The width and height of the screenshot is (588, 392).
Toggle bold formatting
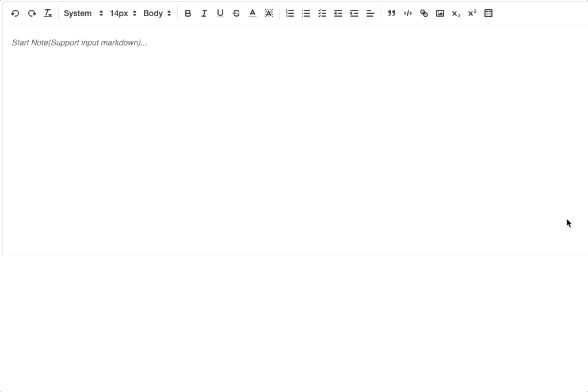[188, 13]
